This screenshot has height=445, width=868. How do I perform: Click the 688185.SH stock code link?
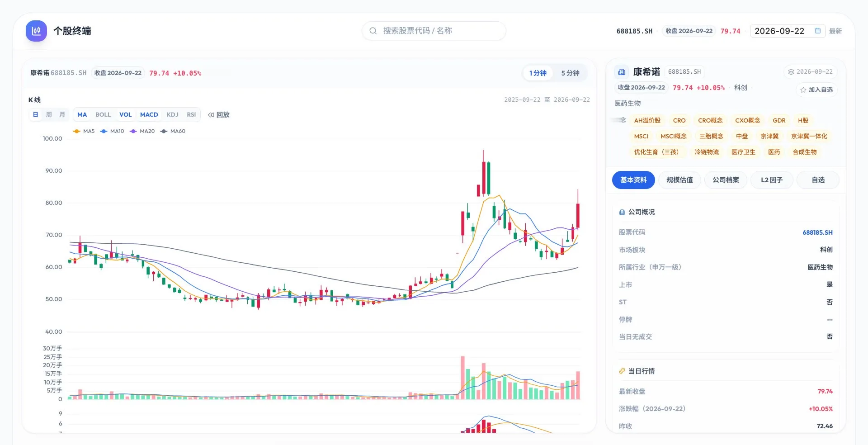click(817, 232)
